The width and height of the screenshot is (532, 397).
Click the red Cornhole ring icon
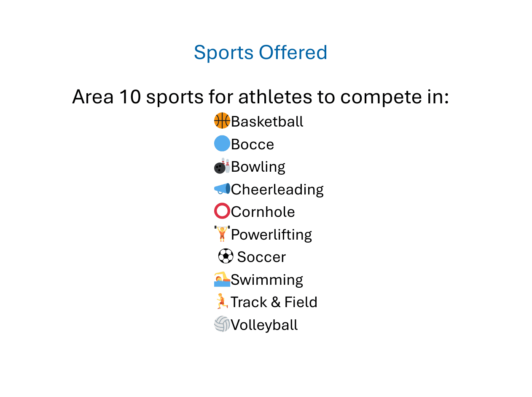(222, 211)
